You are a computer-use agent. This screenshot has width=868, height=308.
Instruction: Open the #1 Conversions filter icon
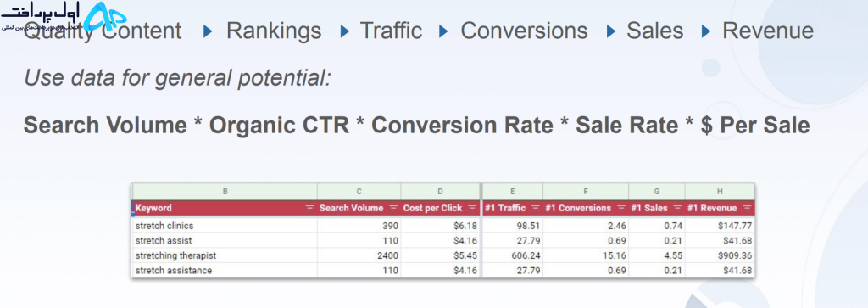tap(621, 208)
